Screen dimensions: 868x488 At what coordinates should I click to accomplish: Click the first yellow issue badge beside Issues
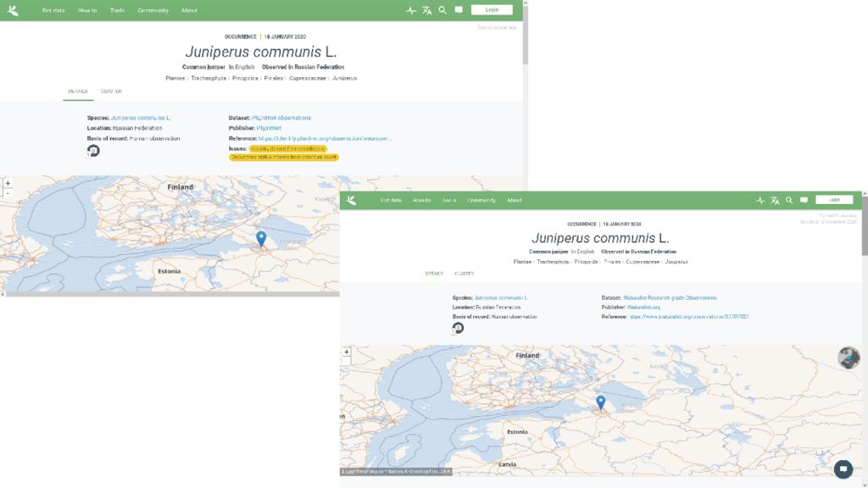pos(288,149)
